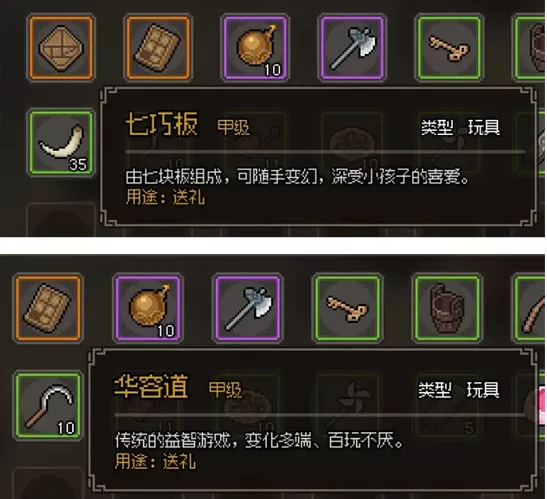Select the tangram (七巧板) item in top inventory
This screenshot has width=547, height=499.
(x=61, y=47)
